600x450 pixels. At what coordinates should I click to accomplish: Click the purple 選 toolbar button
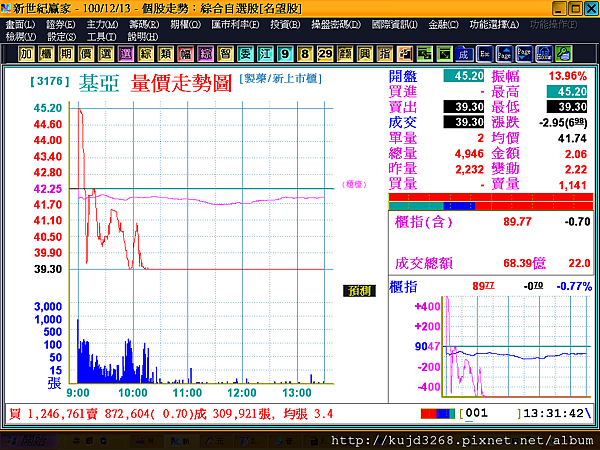[126, 54]
